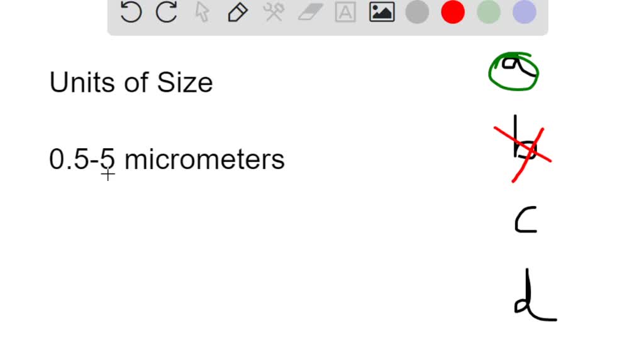Select the pointer cursor tool
The height and width of the screenshot is (362, 644).
coord(203,12)
